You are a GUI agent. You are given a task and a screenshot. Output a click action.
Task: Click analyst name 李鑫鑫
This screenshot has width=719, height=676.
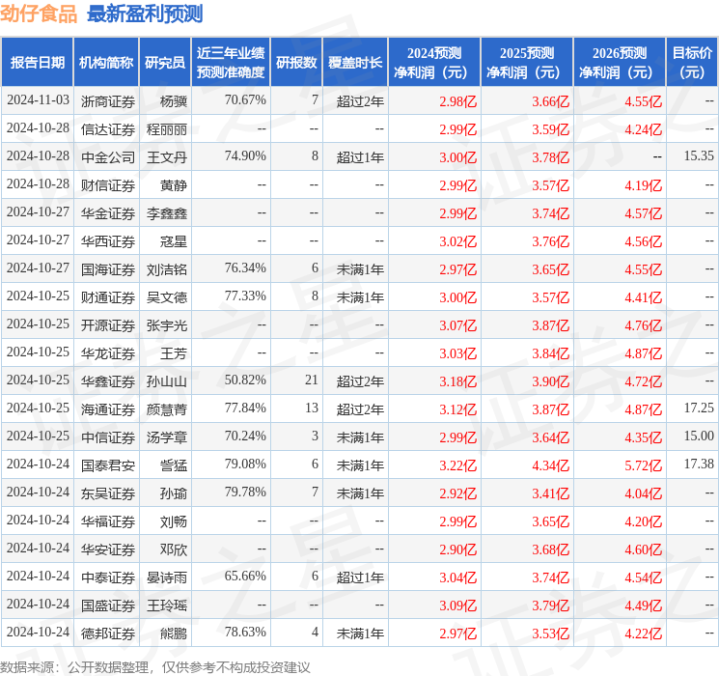click(166, 213)
